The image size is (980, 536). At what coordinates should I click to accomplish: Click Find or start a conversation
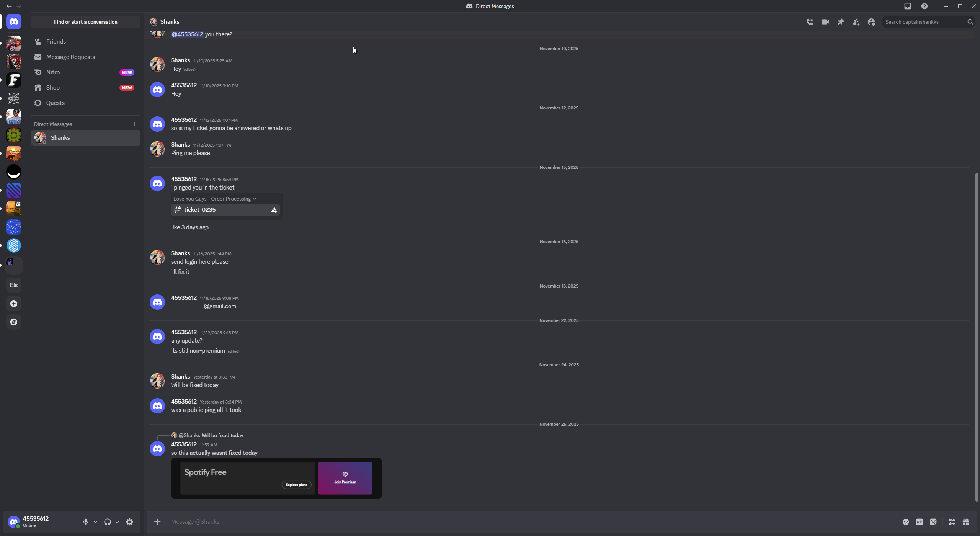[x=85, y=22]
